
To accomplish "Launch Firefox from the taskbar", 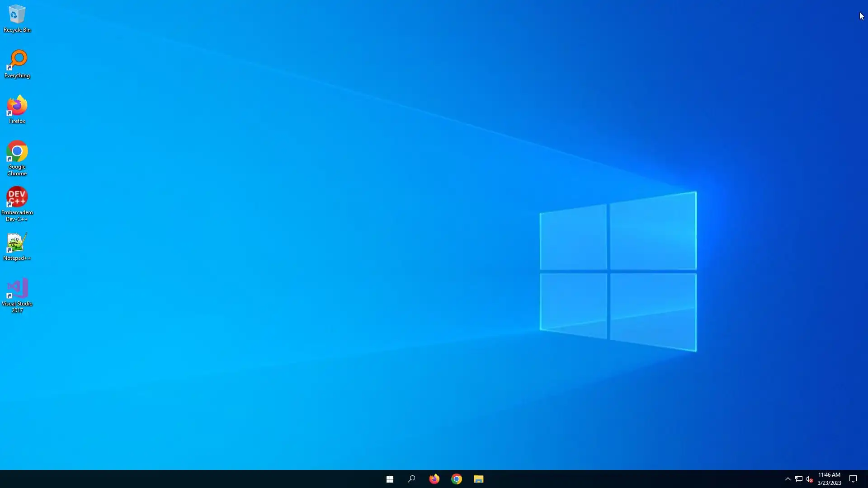I will point(434,479).
